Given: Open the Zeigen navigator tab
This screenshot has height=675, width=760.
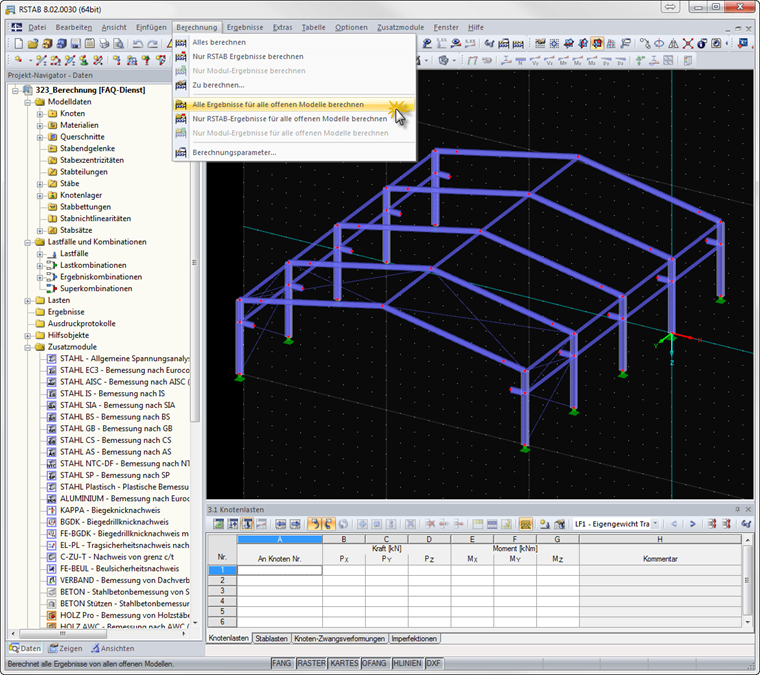Looking at the screenshot, I should point(65,648).
